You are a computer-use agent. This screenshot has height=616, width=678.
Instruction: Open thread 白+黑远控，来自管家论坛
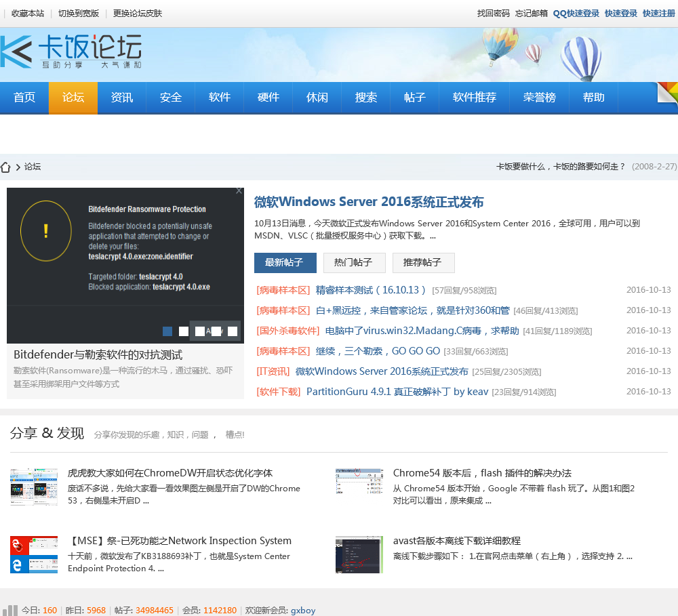point(412,310)
